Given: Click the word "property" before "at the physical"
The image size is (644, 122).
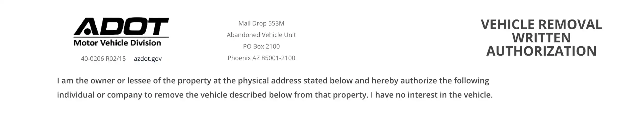Looking at the screenshot, I should 194,81.
